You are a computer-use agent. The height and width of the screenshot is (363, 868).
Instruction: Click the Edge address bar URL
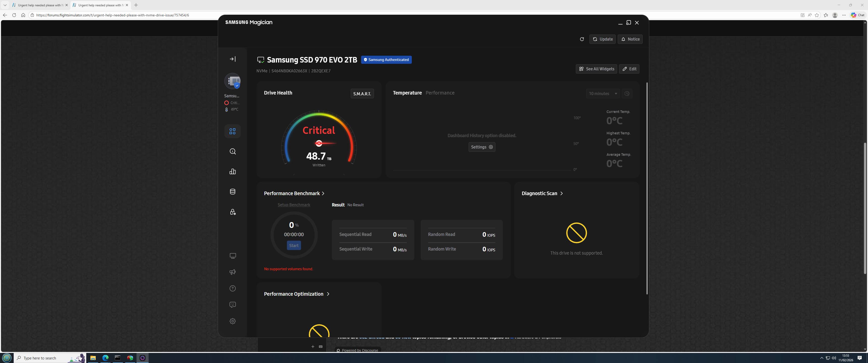coord(113,15)
